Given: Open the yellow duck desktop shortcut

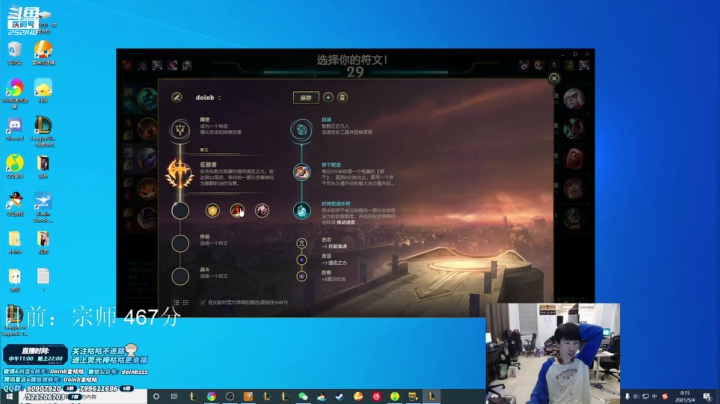Looking at the screenshot, I should [43, 91].
